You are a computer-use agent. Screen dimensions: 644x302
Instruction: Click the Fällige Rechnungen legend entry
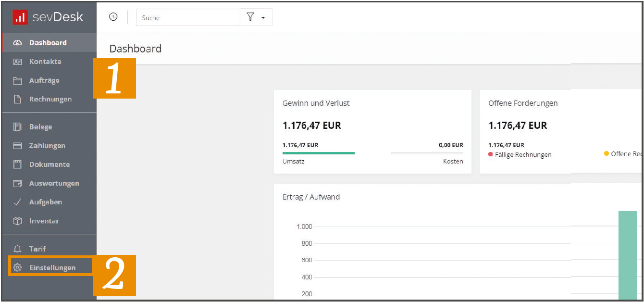(520, 154)
